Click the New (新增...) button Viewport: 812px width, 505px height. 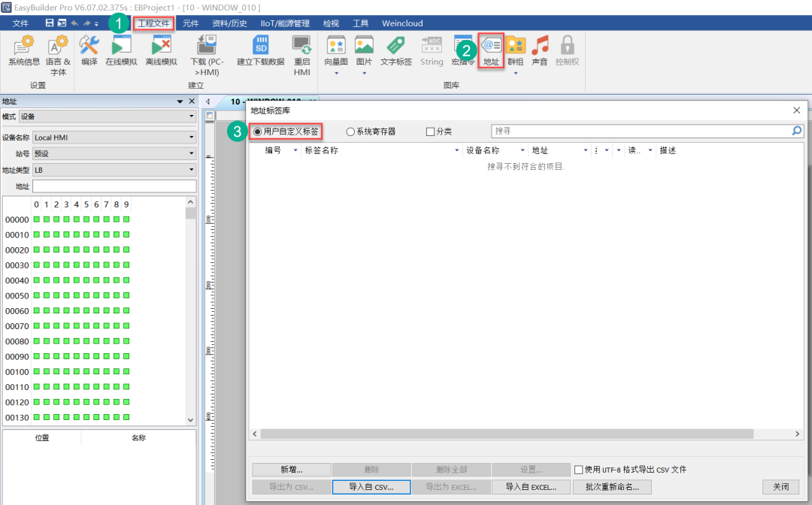[292, 470]
